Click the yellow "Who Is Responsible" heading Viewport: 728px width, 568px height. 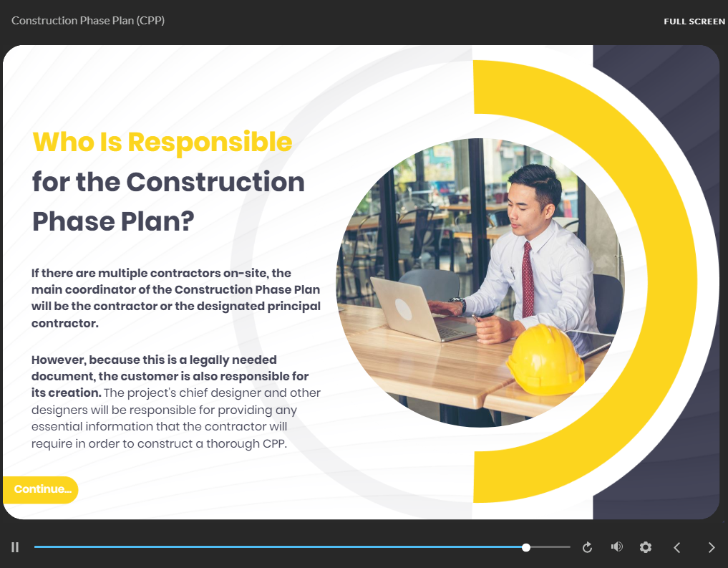click(x=162, y=142)
